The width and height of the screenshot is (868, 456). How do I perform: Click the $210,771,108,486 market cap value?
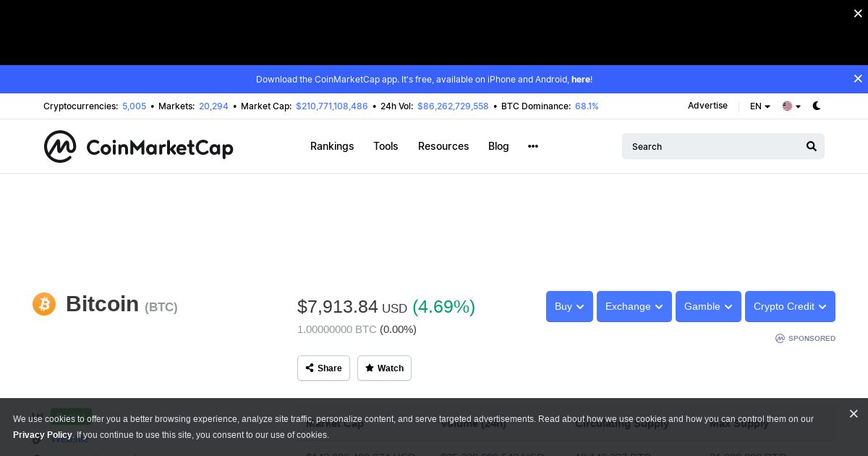tap(332, 106)
